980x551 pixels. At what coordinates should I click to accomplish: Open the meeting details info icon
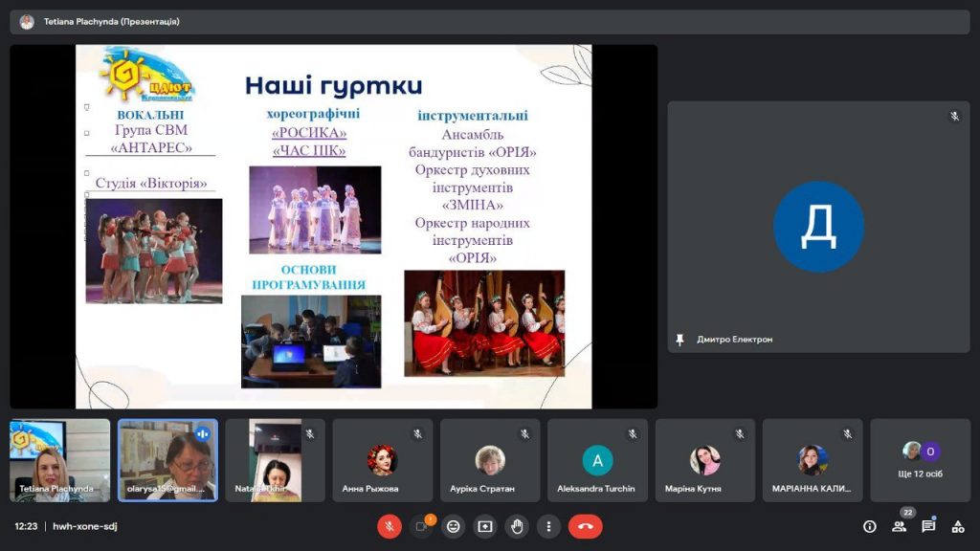pyautogui.click(x=869, y=526)
